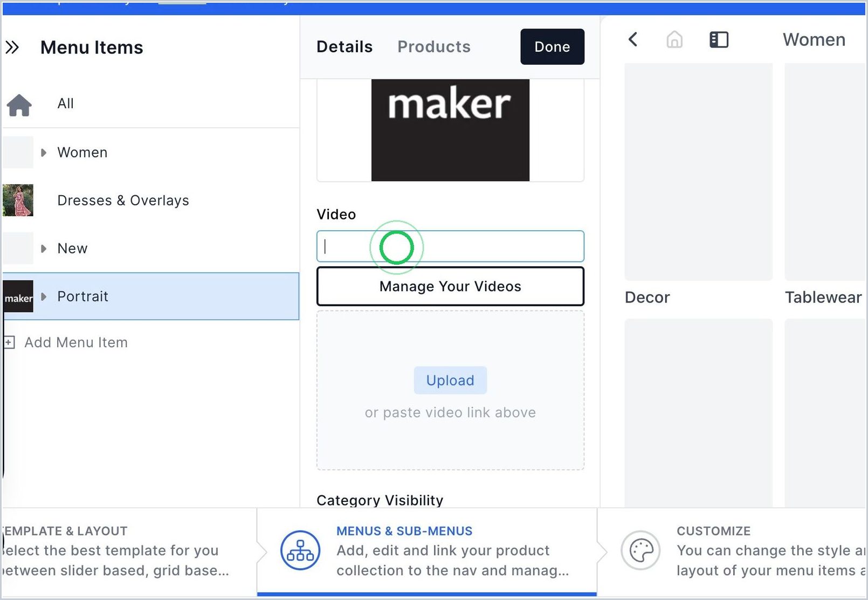Image resolution: width=868 pixels, height=600 pixels.
Task: Open the Tablewear category card
Action: (x=825, y=184)
